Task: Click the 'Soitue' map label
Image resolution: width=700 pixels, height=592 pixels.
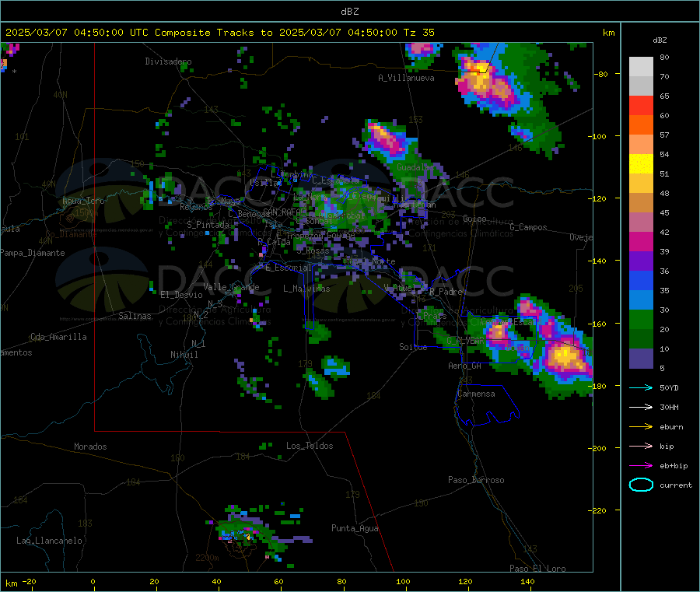Action: coord(413,347)
